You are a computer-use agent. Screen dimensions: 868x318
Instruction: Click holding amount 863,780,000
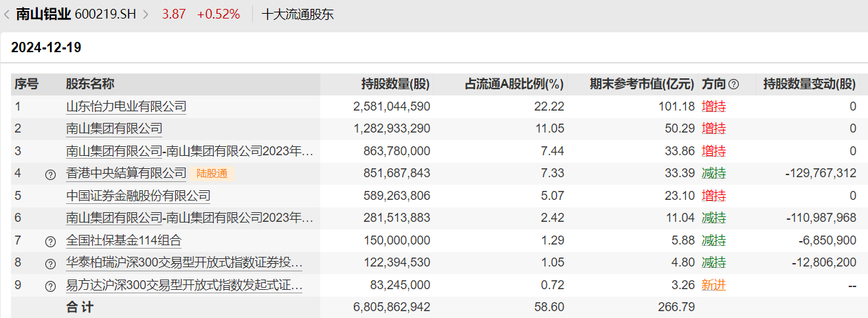point(399,151)
